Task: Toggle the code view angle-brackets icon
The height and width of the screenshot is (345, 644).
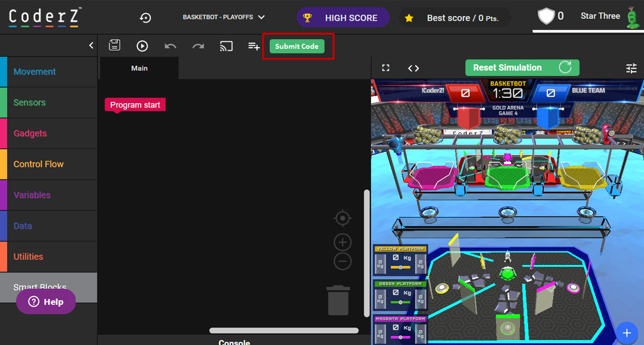Action: coord(414,68)
